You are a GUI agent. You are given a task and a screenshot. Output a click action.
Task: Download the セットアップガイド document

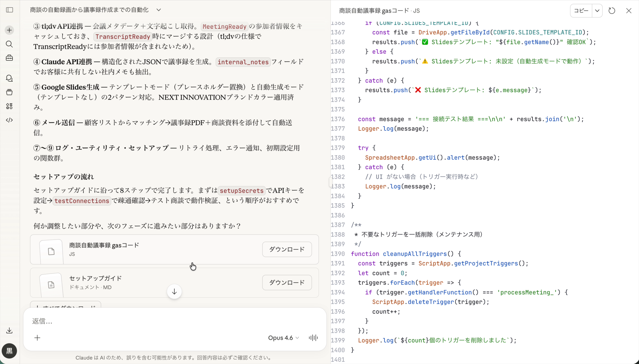coord(287,283)
